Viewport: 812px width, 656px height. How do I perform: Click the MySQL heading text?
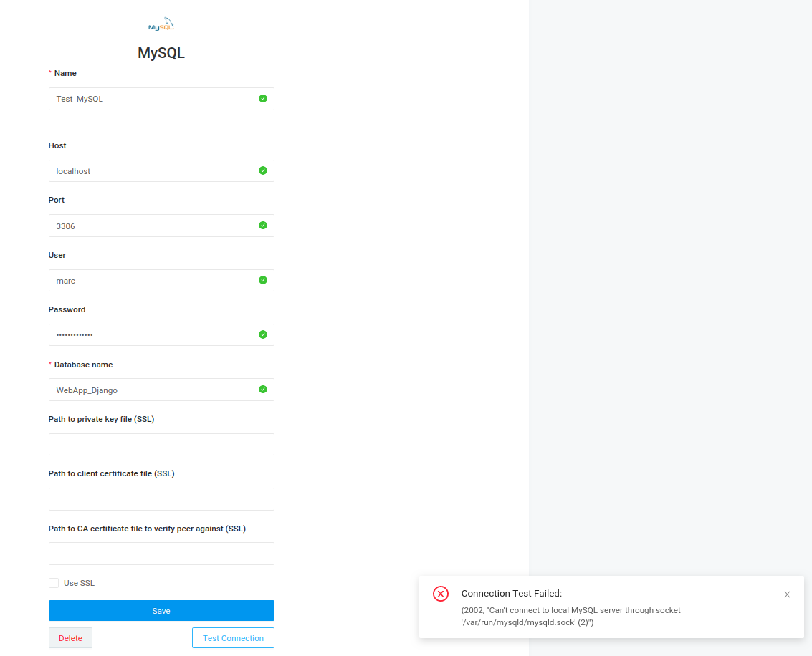(x=161, y=53)
